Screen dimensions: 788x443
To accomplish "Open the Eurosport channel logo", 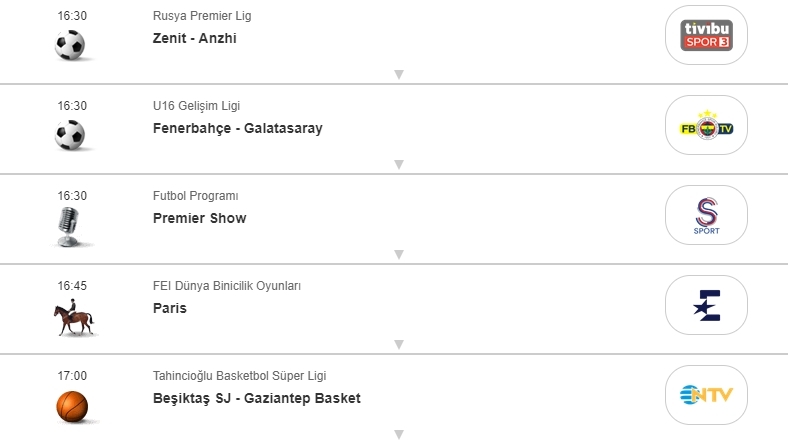I will click(706, 305).
